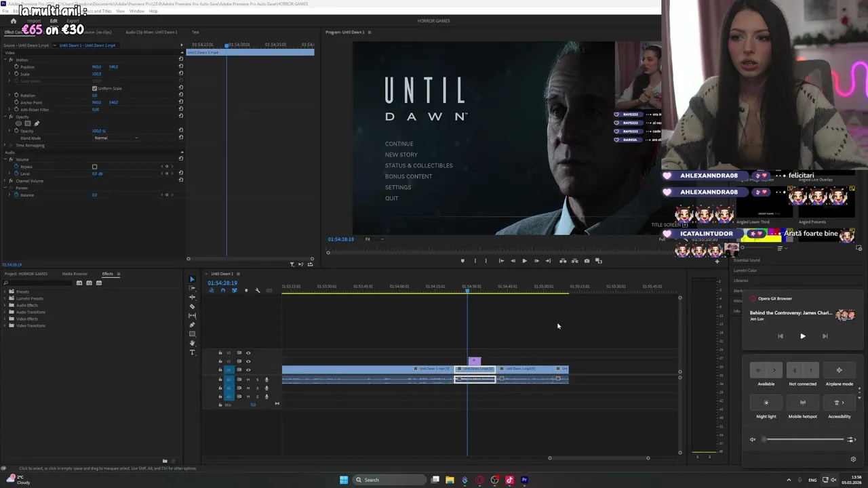Expand Audio Effects folder
This screenshot has width=868, height=488.
click(5, 305)
